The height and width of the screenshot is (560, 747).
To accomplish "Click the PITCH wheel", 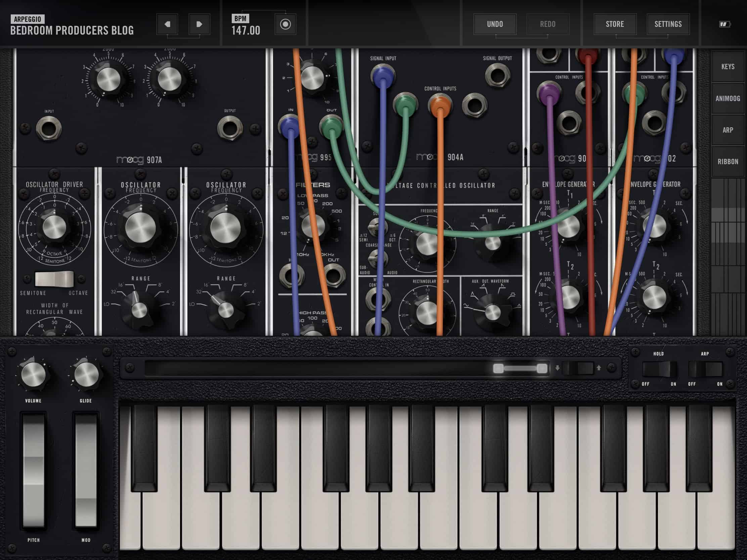I will click(34, 471).
